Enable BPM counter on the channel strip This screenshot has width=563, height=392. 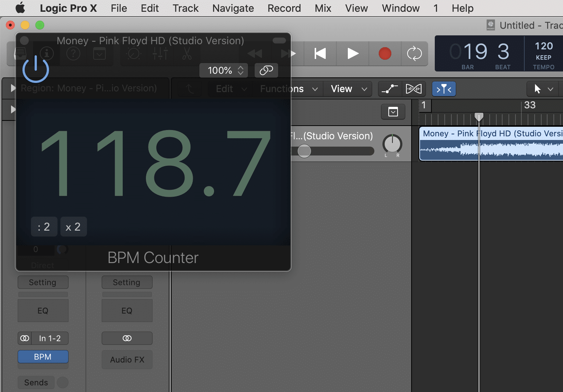[x=43, y=356]
